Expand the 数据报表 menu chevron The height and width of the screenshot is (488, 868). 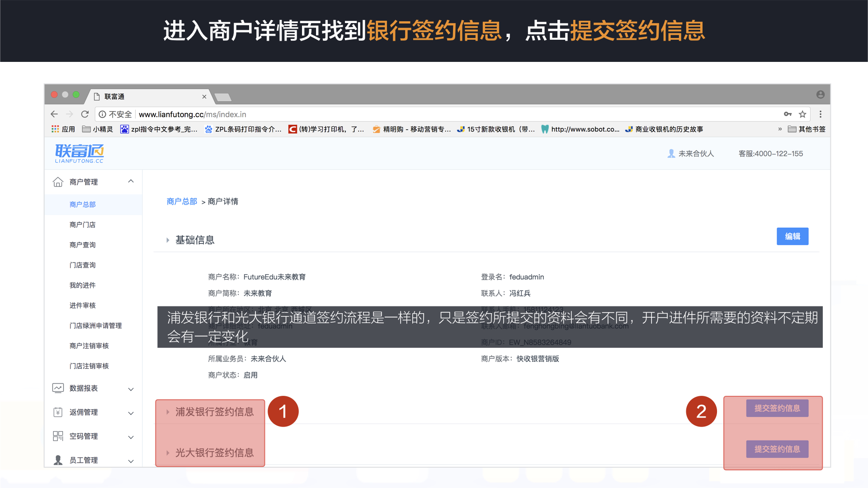pos(131,389)
